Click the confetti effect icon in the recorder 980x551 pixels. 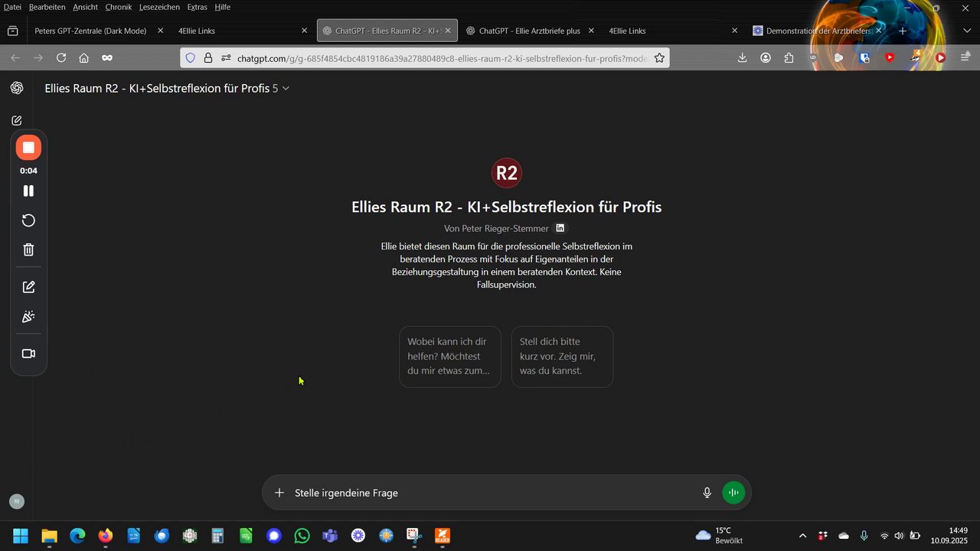[28, 317]
